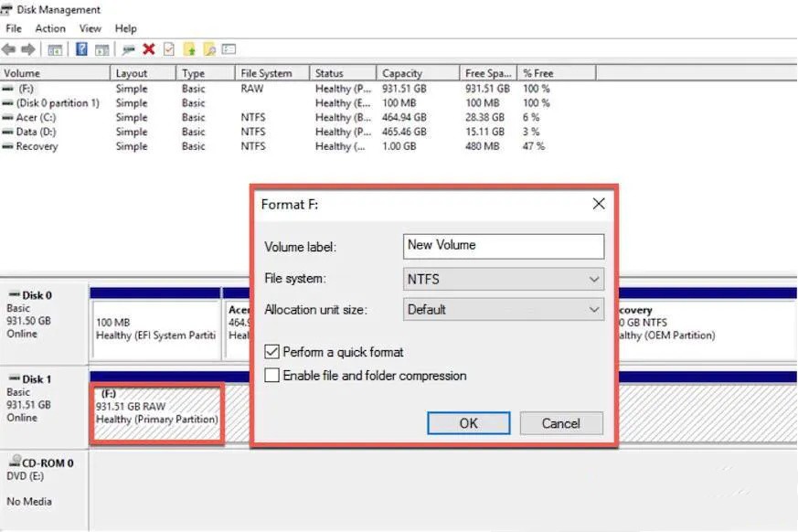Viewport: 798px width, 532px height.
Task: Sort by the Layout column header
Action: [143, 73]
